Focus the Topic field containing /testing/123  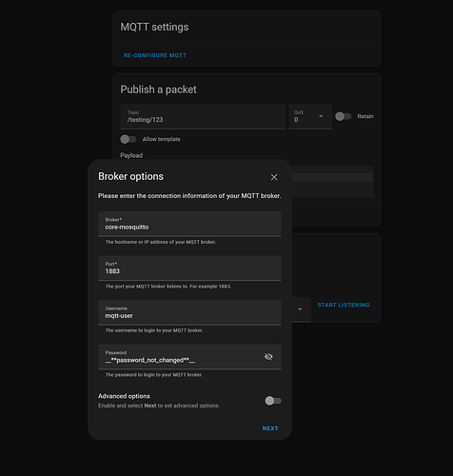pyautogui.click(x=203, y=116)
